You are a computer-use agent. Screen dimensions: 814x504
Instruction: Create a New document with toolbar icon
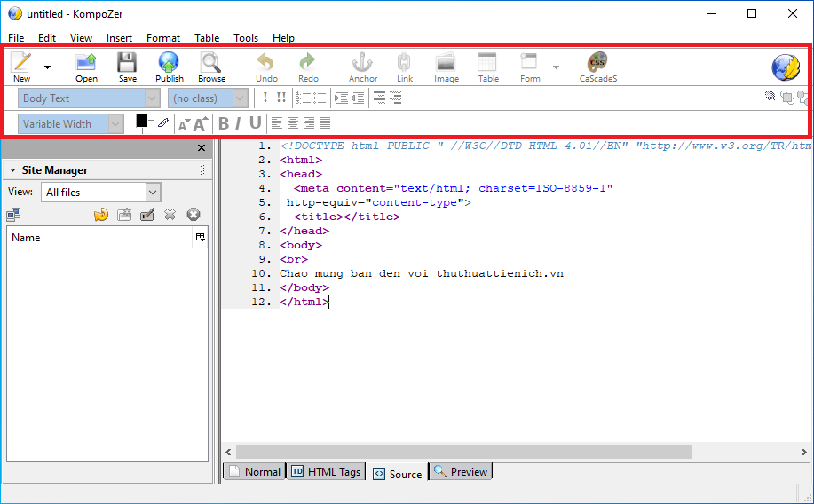pyautogui.click(x=21, y=64)
